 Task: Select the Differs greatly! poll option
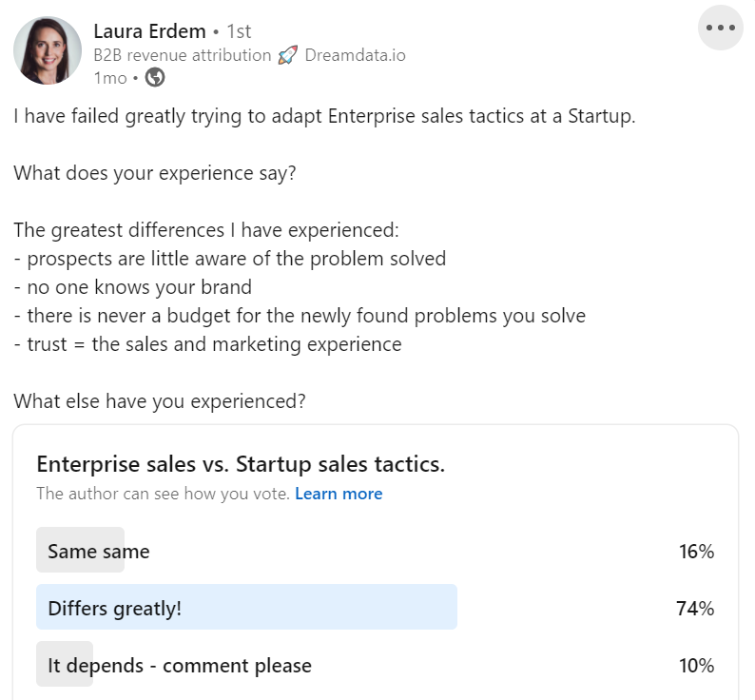click(114, 608)
